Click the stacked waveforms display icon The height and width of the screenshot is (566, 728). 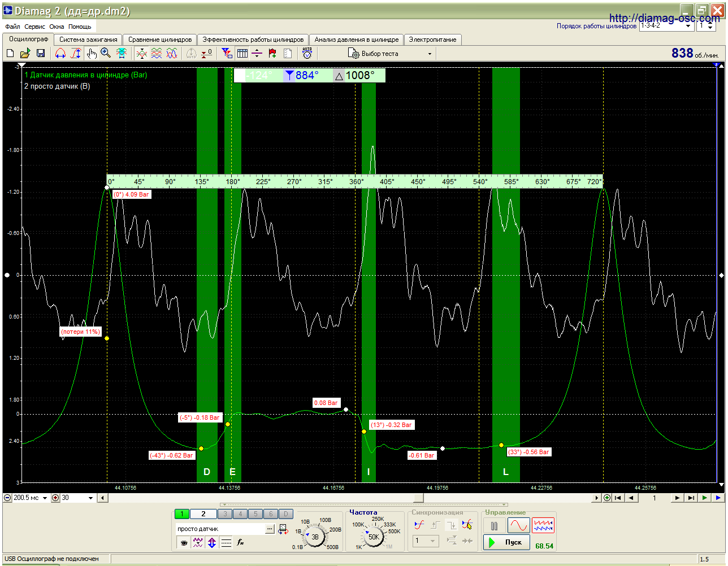pos(157,53)
